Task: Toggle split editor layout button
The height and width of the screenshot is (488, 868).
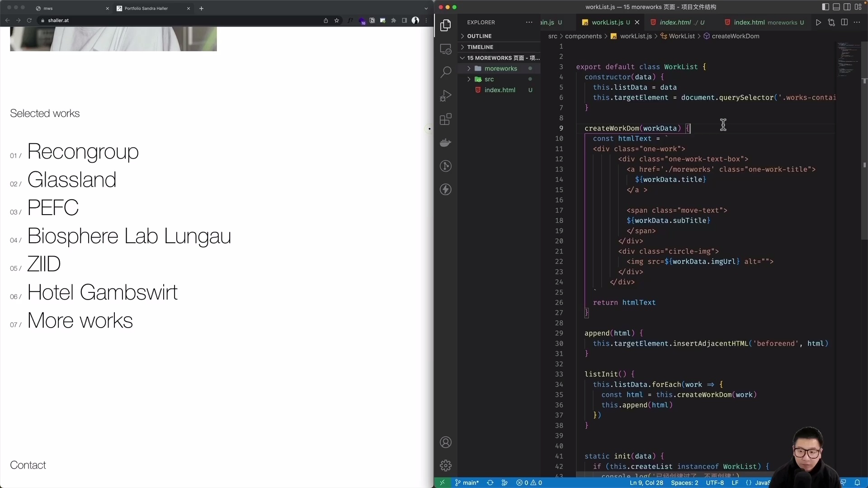Action: (845, 22)
